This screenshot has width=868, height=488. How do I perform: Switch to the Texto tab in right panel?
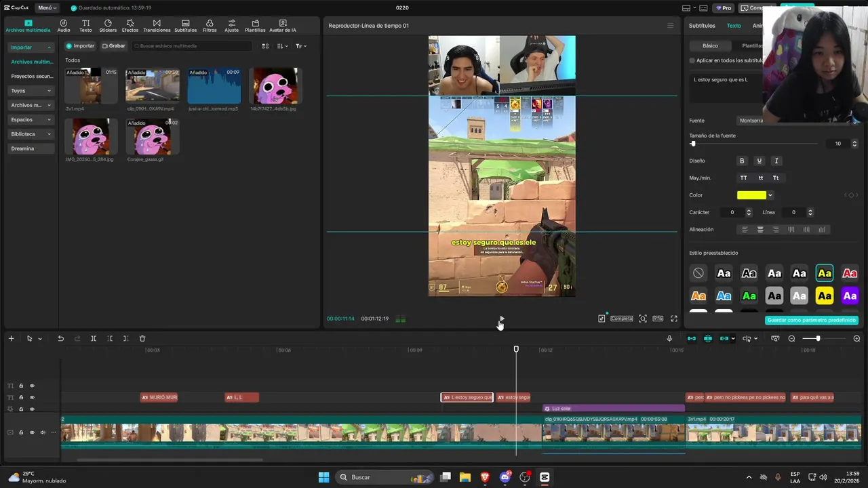click(x=734, y=26)
